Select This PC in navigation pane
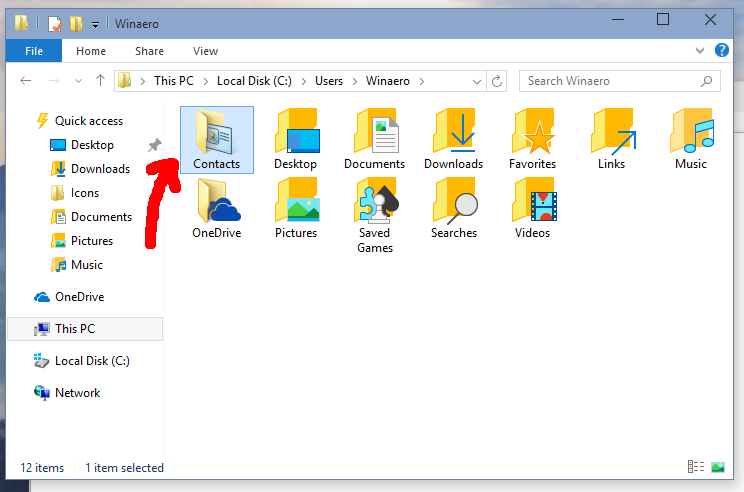Viewport: 744px width, 492px height. click(85, 329)
